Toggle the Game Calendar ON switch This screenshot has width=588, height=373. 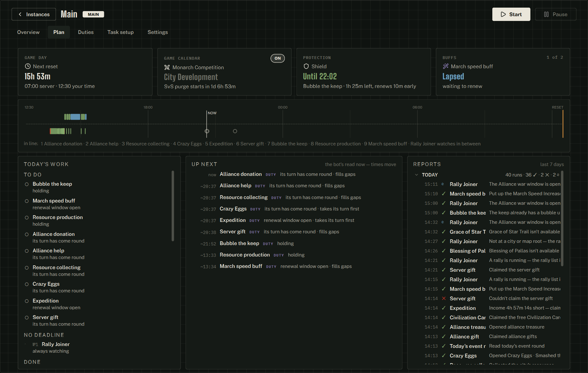point(277,58)
